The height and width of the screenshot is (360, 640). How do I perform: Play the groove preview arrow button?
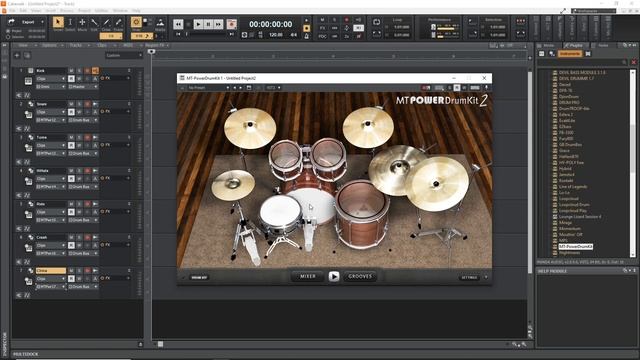tap(333, 277)
